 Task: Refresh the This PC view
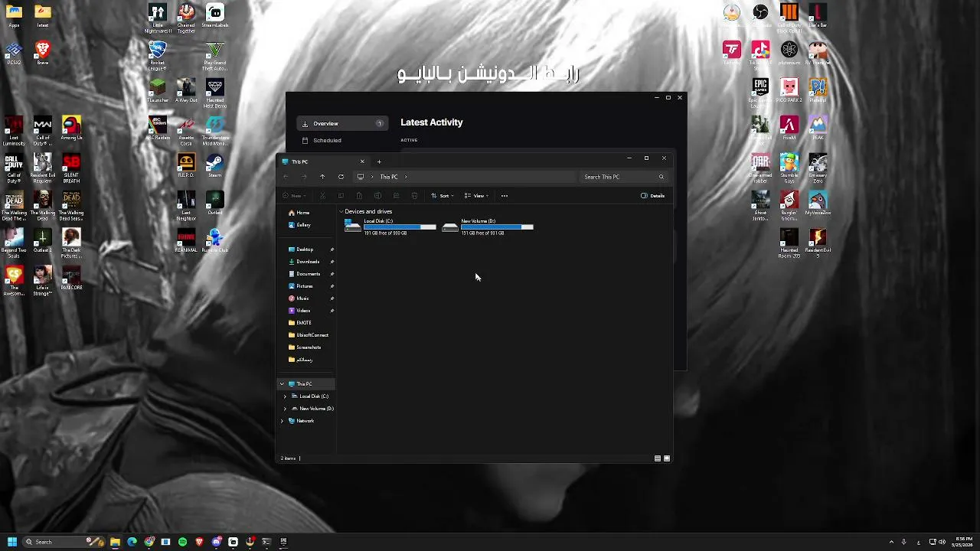[341, 177]
